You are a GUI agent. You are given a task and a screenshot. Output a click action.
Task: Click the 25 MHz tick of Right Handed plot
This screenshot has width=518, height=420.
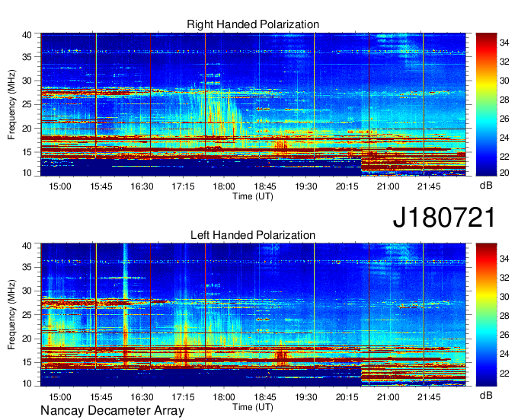[27, 104]
